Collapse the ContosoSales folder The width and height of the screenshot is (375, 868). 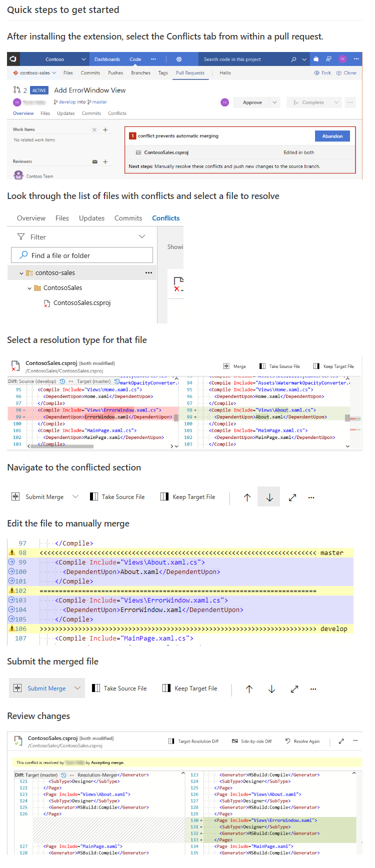tap(29, 288)
